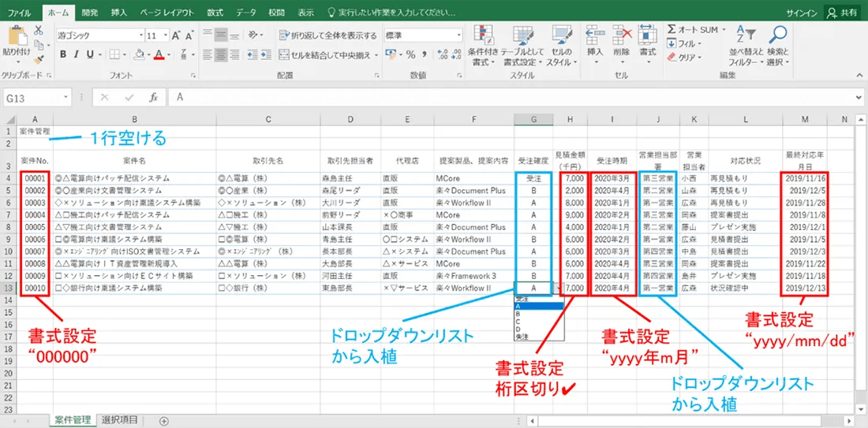
Task: Select column G header
Action: pyautogui.click(x=533, y=119)
